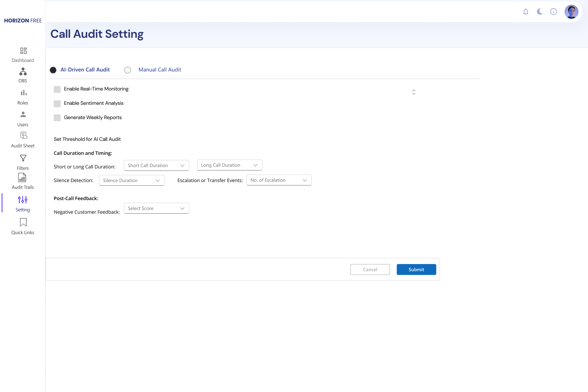Enable Real-Time Monitoring checkbox
588x392 pixels.
click(x=57, y=89)
